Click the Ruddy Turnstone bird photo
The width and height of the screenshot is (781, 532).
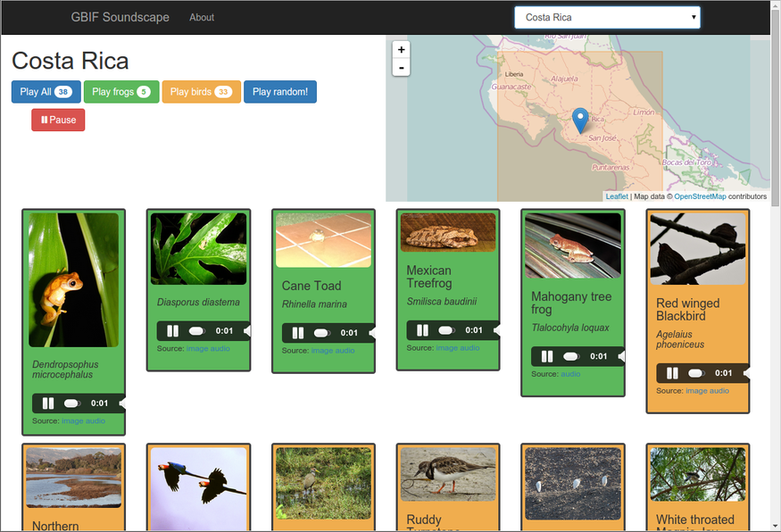pyautogui.click(x=448, y=474)
